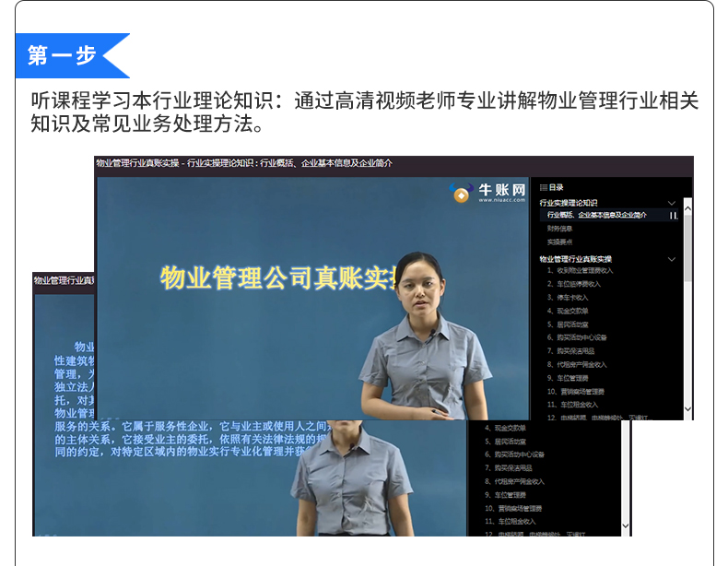Play lesson 4. 现金交款单 in the front player

[x=568, y=311]
